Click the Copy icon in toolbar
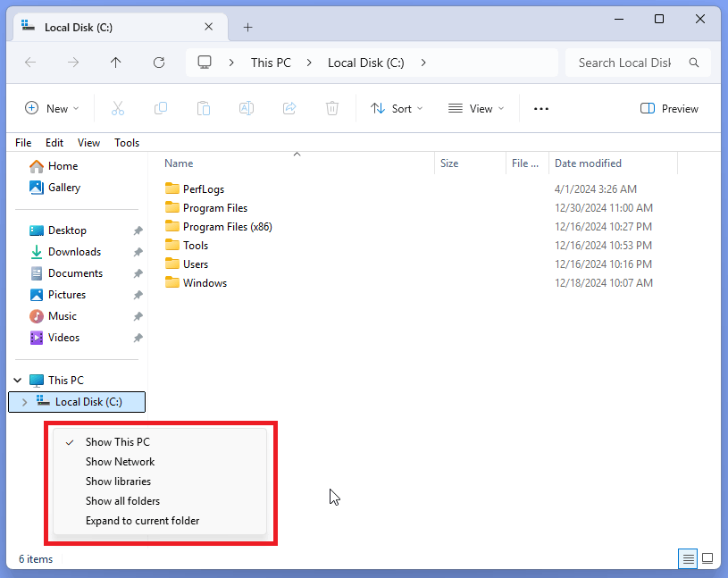The height and width of the screenshot is (578, 728). pyautogui.click(x=161, y=109)
